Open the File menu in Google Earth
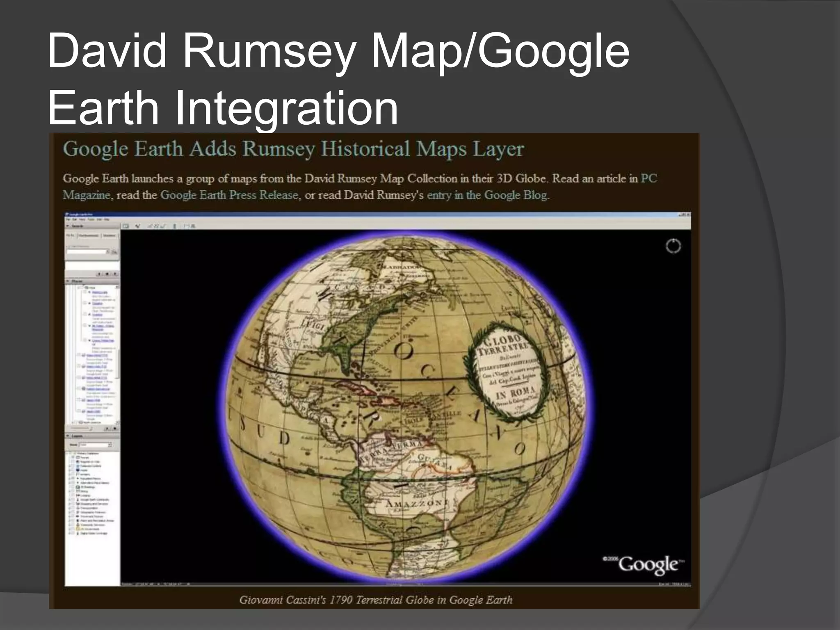Image resolution: width=840 pixels, height=630 pixels. (68, 219)
